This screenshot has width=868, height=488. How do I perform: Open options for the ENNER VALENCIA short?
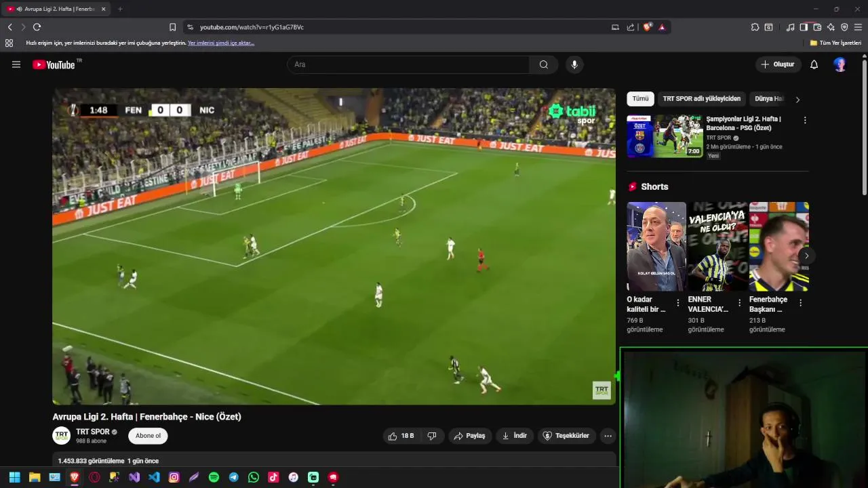click(739, 303)
